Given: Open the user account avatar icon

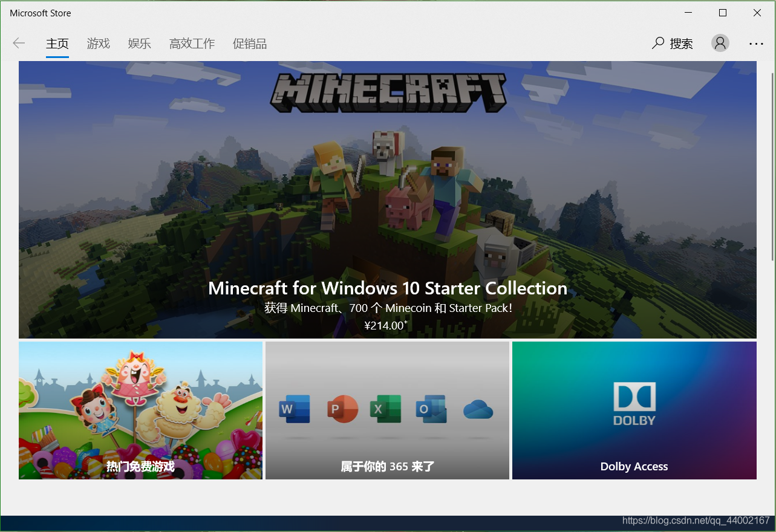Looking at the screenshot, I should click(720, 43).
